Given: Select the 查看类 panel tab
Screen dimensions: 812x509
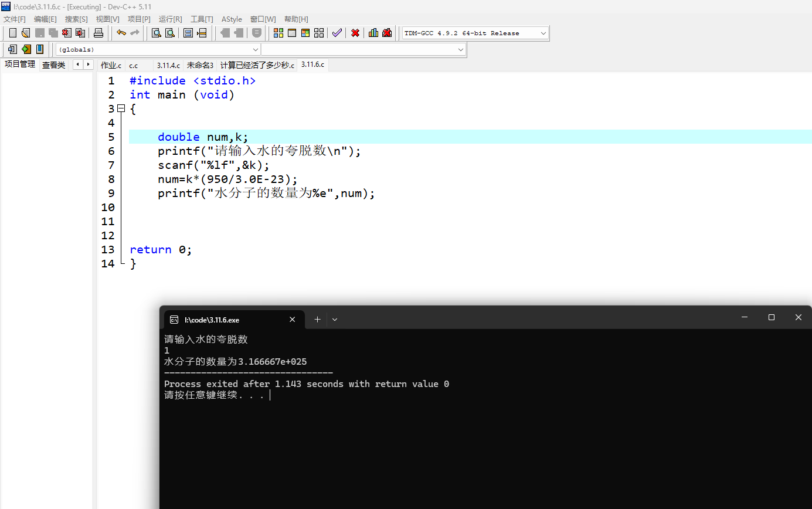Looking at the screenshot, I should [53, 65].
